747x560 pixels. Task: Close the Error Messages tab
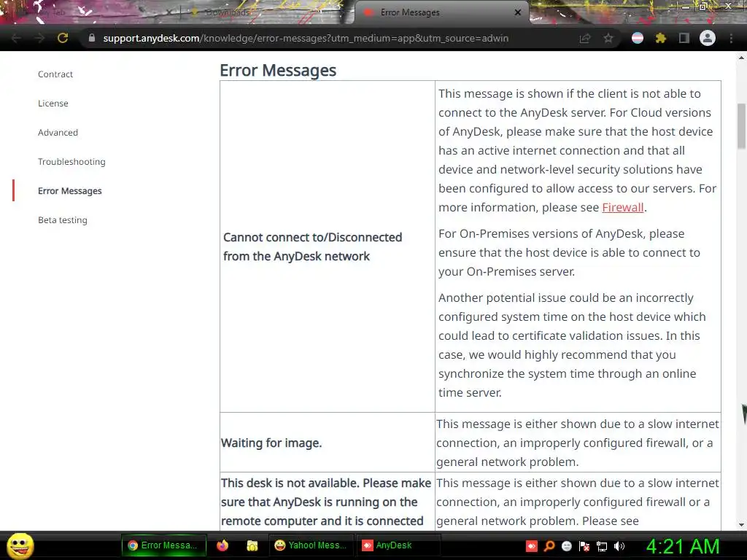(x=518, y=12)
